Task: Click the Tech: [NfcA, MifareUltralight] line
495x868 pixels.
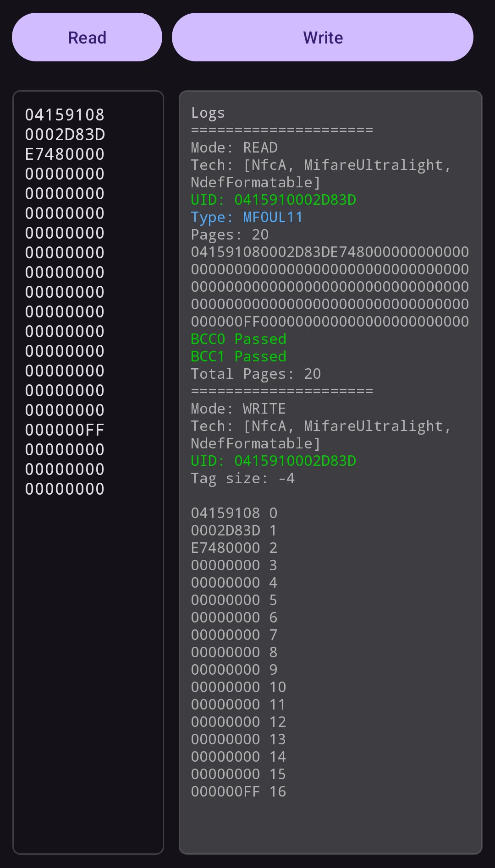Action: point(321,165)
